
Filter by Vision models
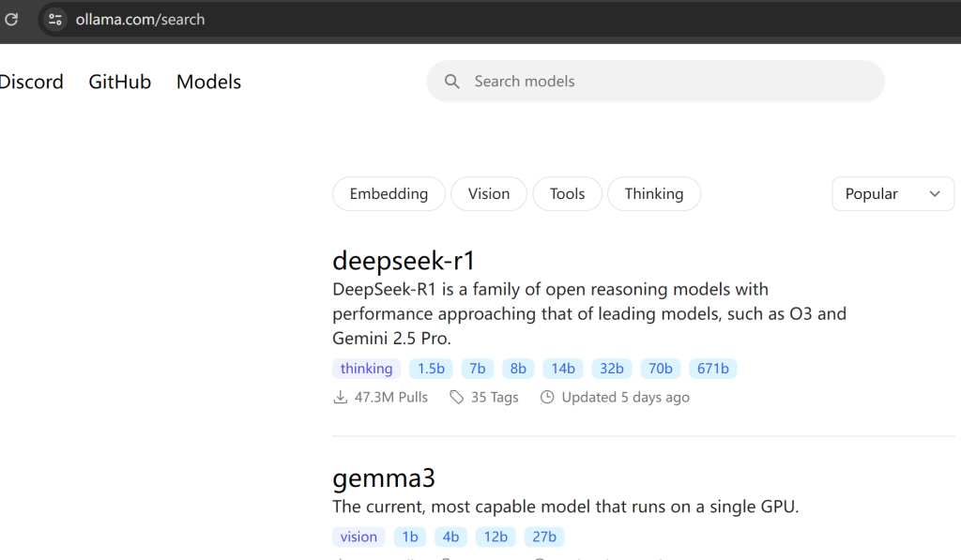coord(488,193)
